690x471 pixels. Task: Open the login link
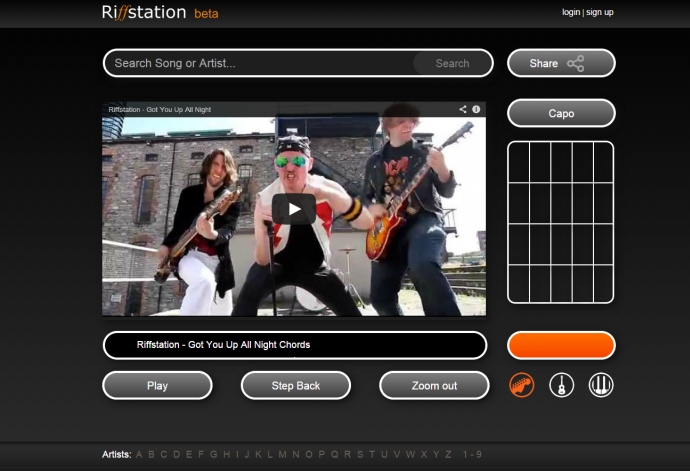571,12
